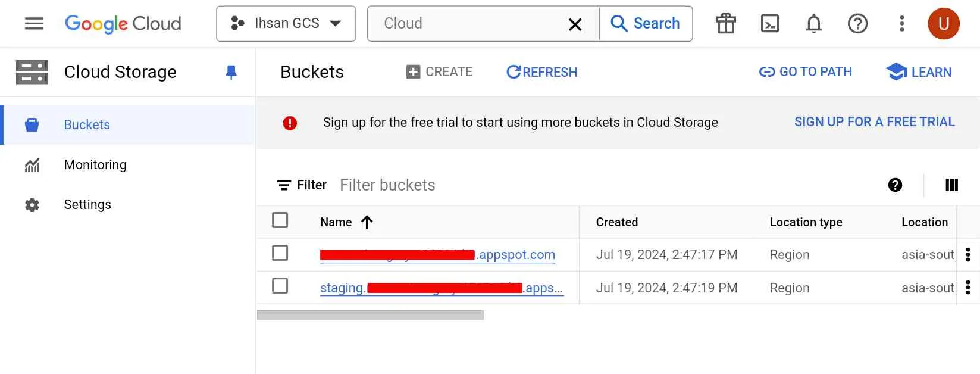Screen dimensions: 980x374
Task: Open the Ihsan GCS project dropdown
Action: (x=286, y=24)
